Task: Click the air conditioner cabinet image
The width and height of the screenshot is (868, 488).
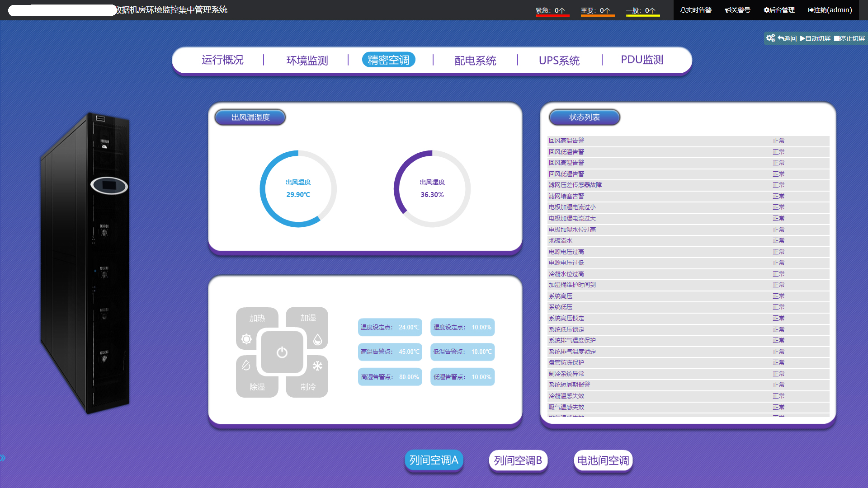Action: pos(86,262)
